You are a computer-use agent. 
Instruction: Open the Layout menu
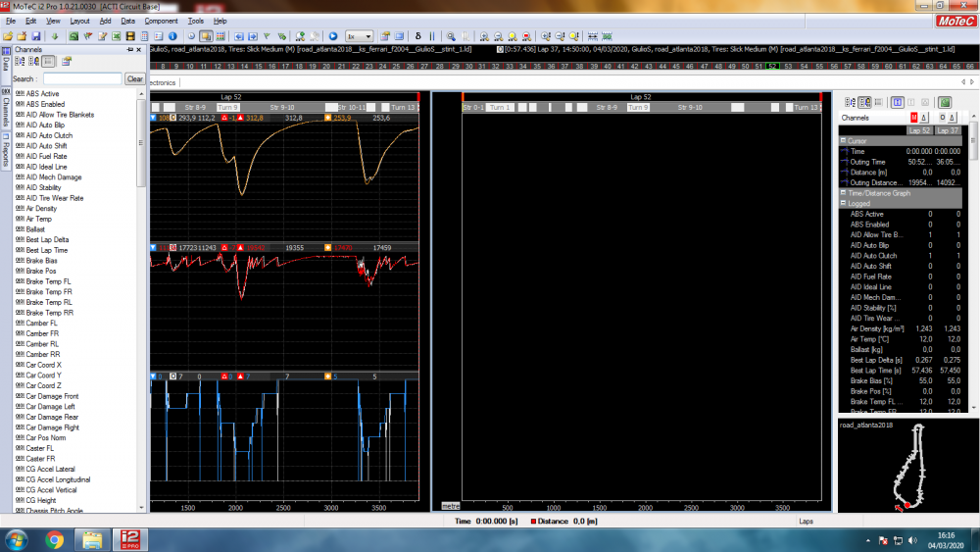(79, 21)
